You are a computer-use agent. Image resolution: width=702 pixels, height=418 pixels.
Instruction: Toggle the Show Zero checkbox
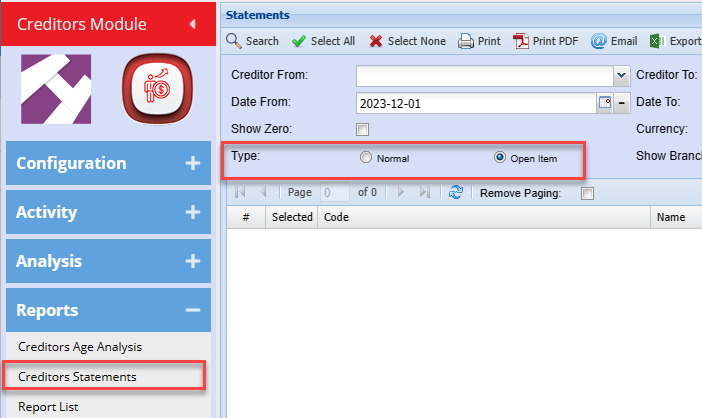tap(362, 130)
